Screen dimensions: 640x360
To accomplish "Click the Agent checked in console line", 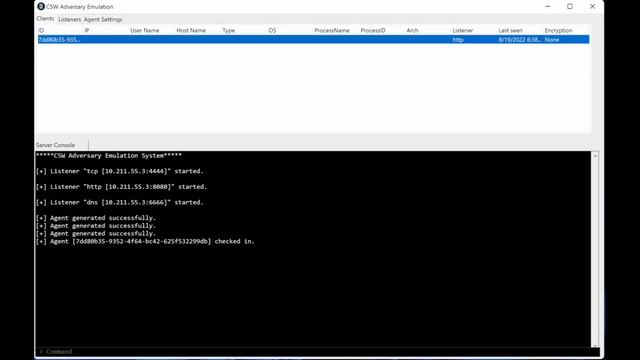I will (145, 241).
